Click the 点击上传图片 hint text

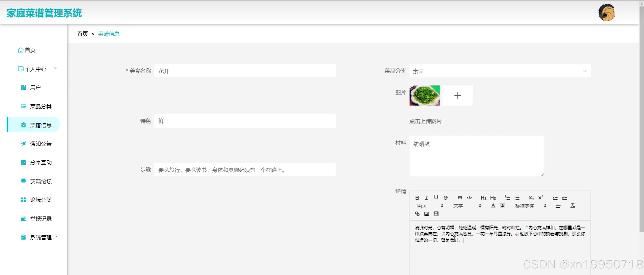pos(425,121)
